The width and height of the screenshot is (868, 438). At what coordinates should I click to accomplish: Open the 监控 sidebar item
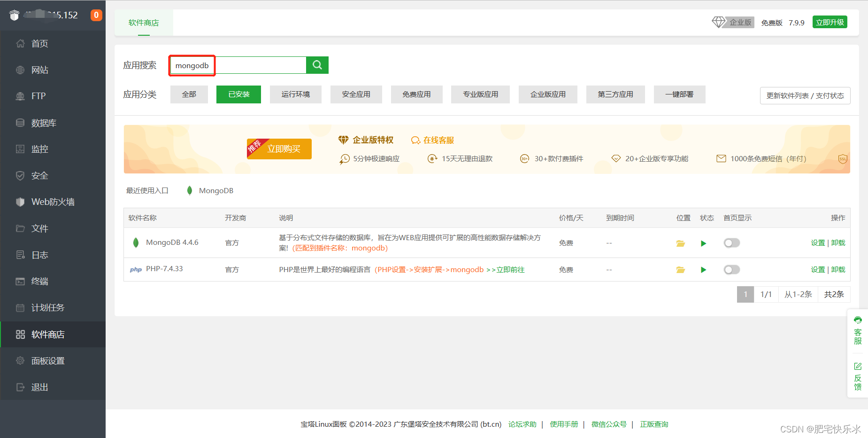(x=53, y=149)
